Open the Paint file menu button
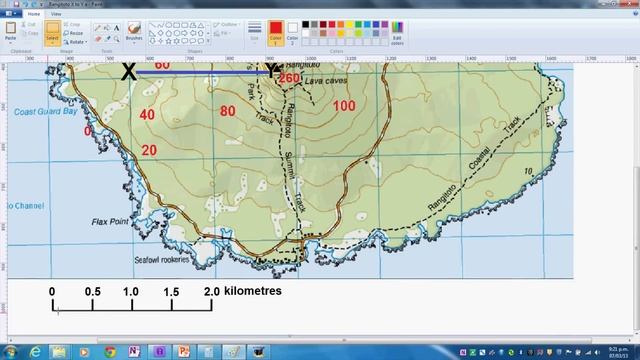The width and height of the screenshot is (640, 360). [11, 13]
